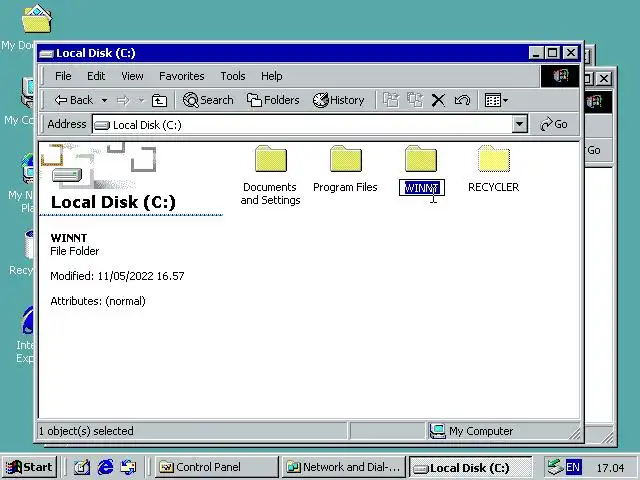Click the Local Disk title bar drive icon

47,53
